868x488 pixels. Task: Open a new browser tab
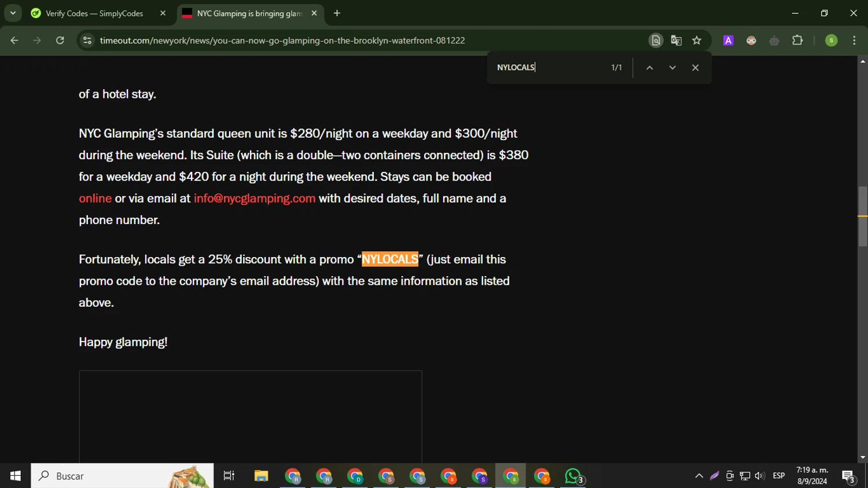coord(337,13)
